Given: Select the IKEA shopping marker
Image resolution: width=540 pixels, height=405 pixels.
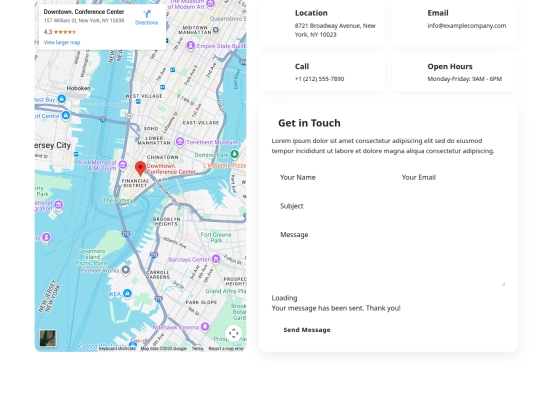Looking at the screenshot, I should (x=127, y=293).
